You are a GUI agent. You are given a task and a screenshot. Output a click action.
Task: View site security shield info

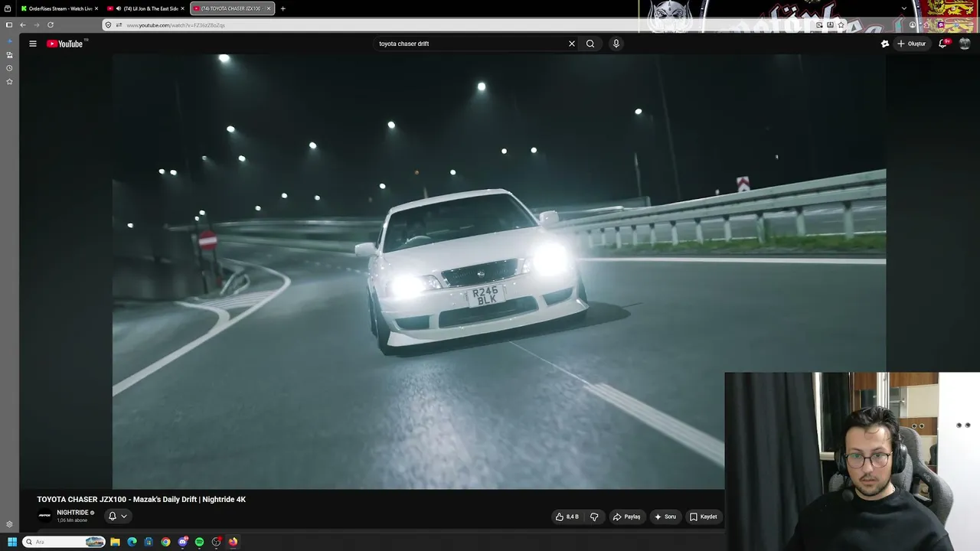pos(109,25)
